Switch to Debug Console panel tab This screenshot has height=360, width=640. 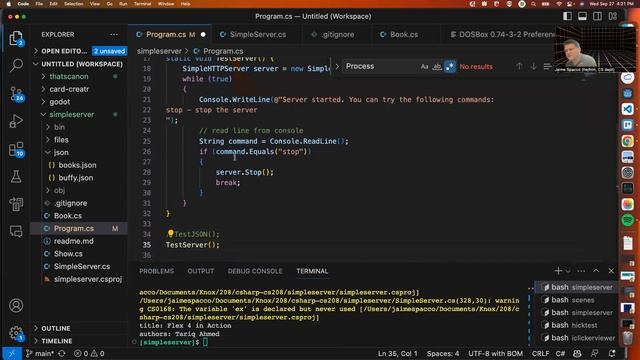point(255,271)
